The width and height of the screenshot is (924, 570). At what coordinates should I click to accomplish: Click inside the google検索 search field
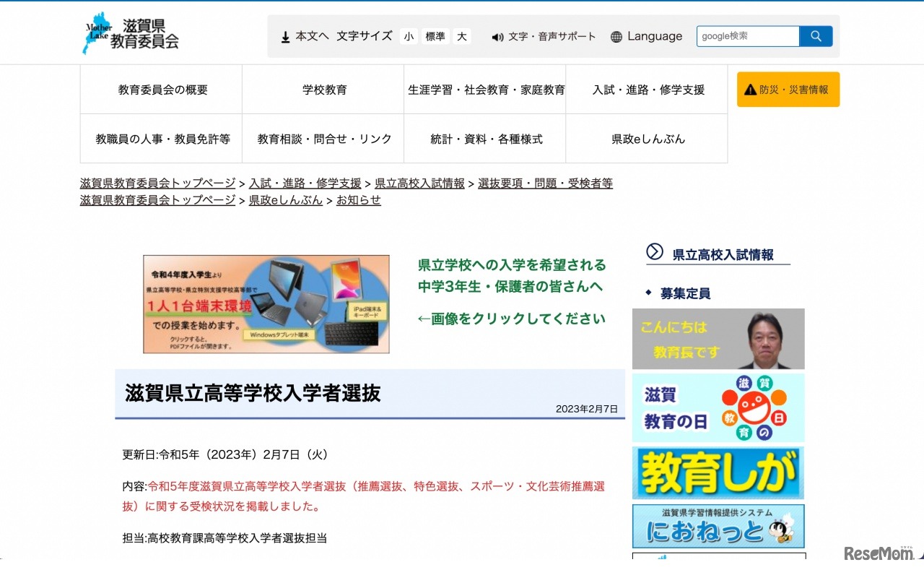pyautogui.click(x=747, y=35)
